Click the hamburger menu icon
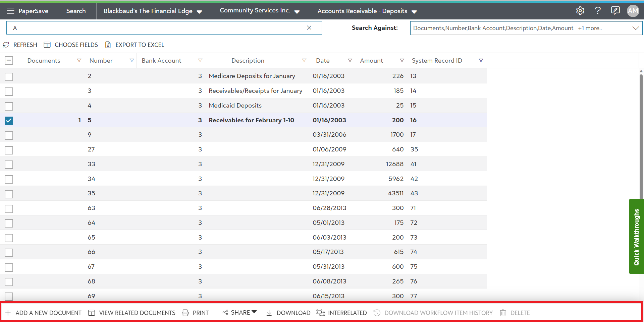The image size is (644, 322). pos(10,11)
